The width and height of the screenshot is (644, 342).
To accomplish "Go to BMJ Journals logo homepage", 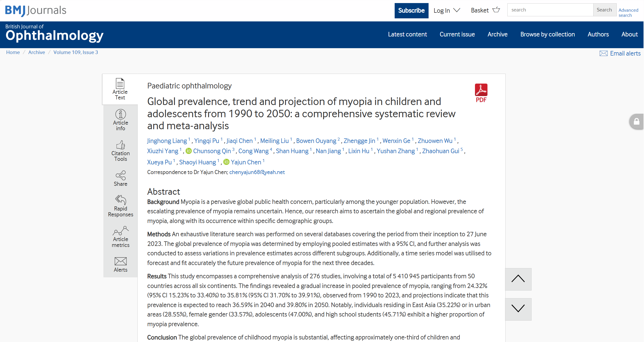I will coord(36,10).
